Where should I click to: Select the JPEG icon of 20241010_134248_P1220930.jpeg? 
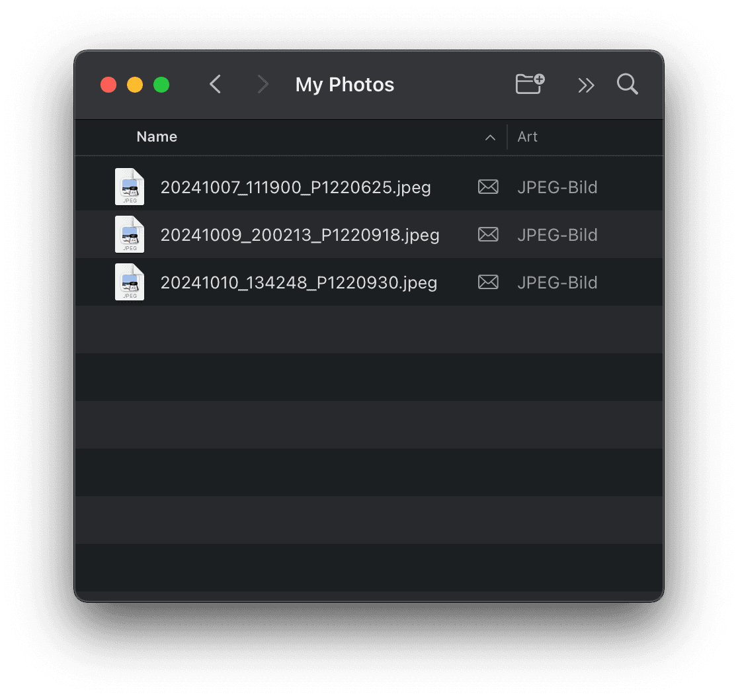[x=130, y=281]
